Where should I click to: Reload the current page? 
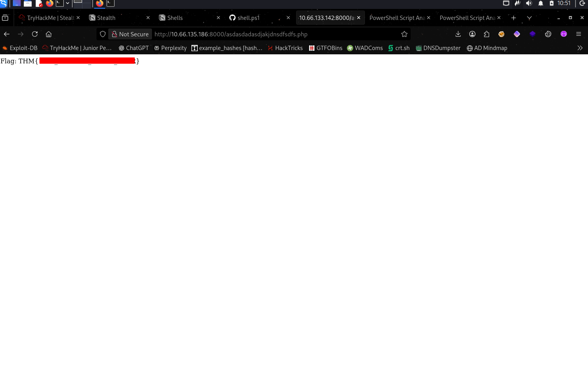tap(35, 34)
